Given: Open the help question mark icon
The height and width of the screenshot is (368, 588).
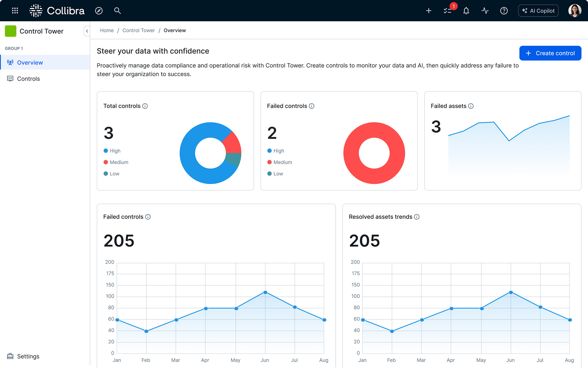Looking at the screenshot, I should pos(504,11).
